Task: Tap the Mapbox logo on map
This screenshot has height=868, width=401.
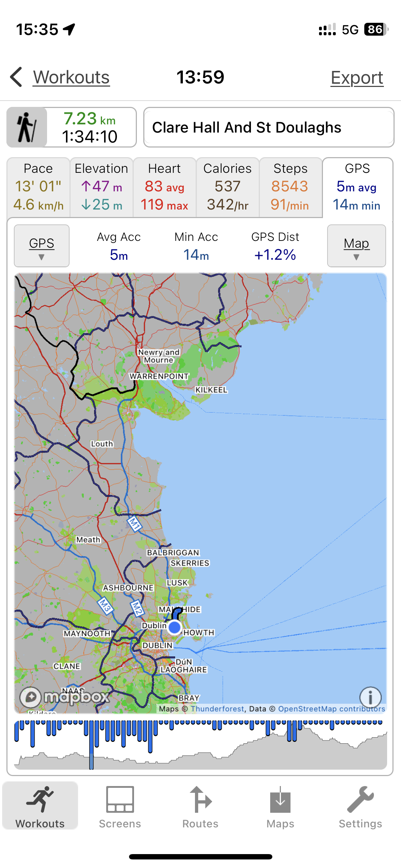Action: 65,697
